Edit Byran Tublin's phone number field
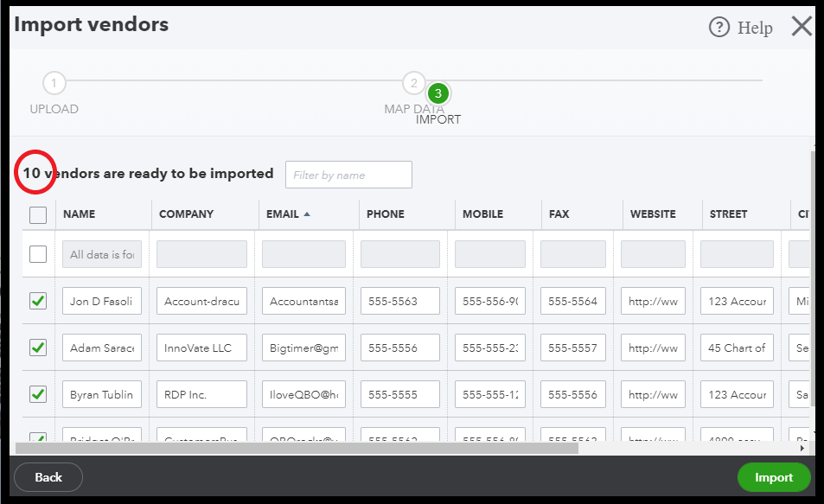The height and width of the screenshot is (504, 824). (x=399, y=393)
